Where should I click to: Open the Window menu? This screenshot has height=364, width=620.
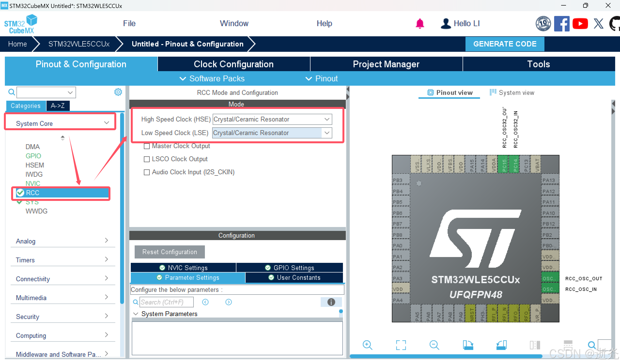point(234,23)
